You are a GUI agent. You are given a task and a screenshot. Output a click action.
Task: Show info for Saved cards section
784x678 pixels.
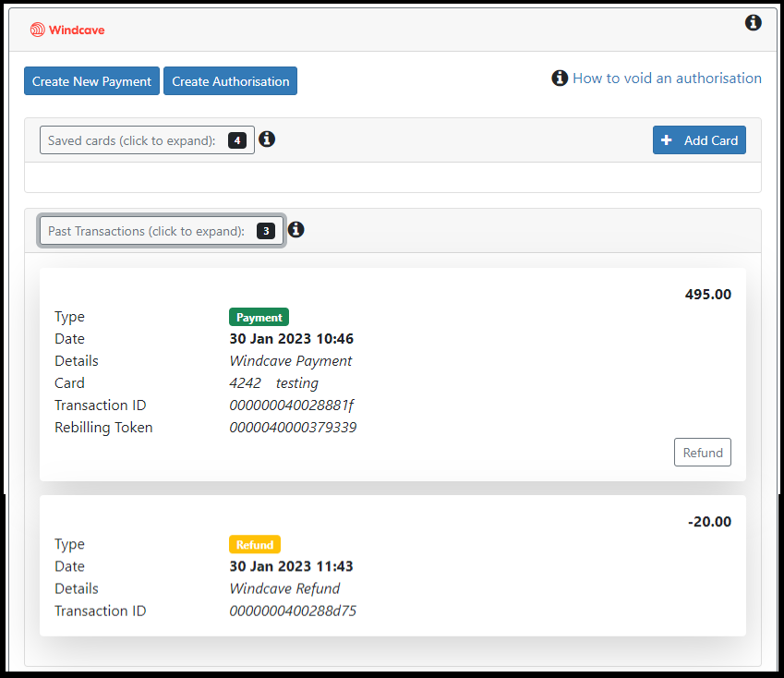tap(267, 139)
